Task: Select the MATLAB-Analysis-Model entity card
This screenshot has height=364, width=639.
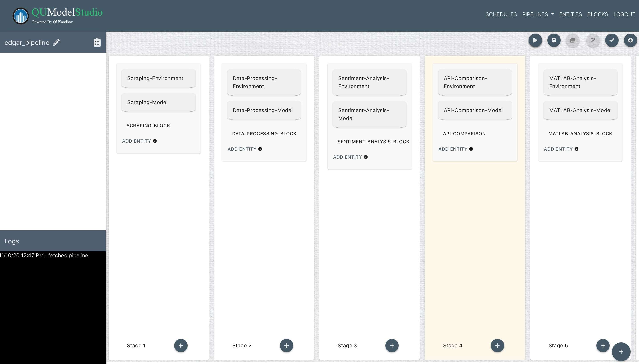Action: click(580, 110)
